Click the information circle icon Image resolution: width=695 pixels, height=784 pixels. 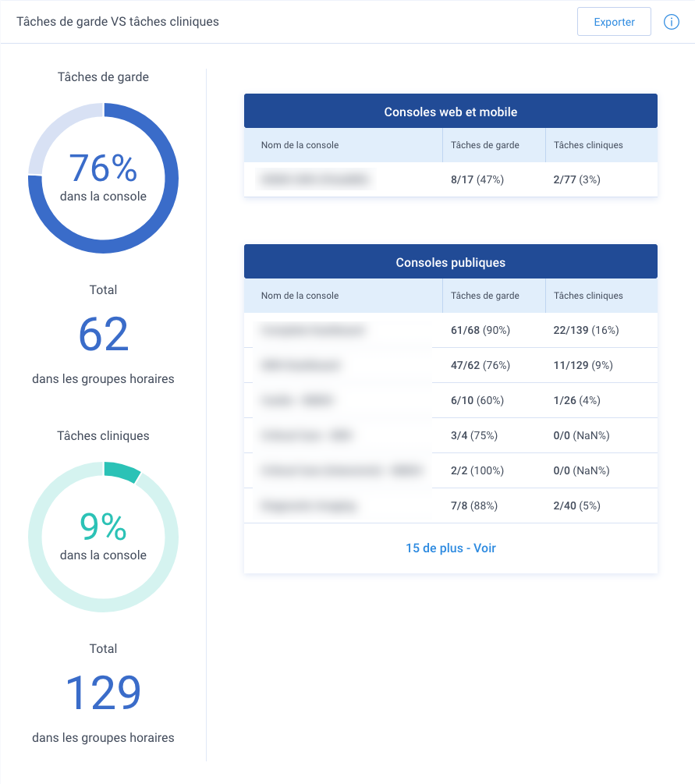coord(671,22)
